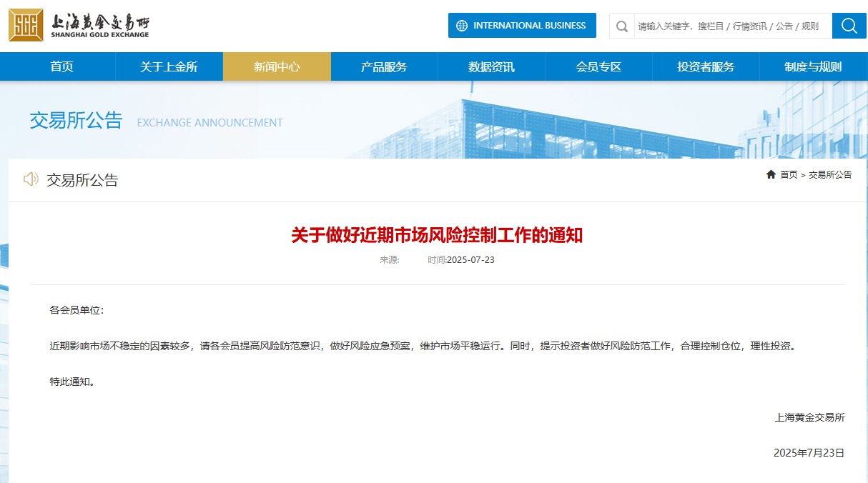Click the publish date 2025-07-23
The height and width of the screenshot is (483, 868).
[x=470, y=260]
